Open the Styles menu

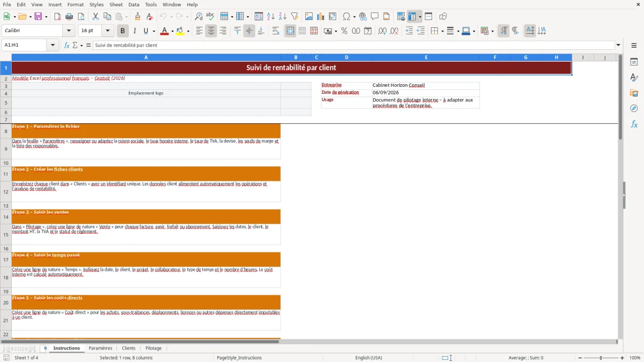coord(97,4)
